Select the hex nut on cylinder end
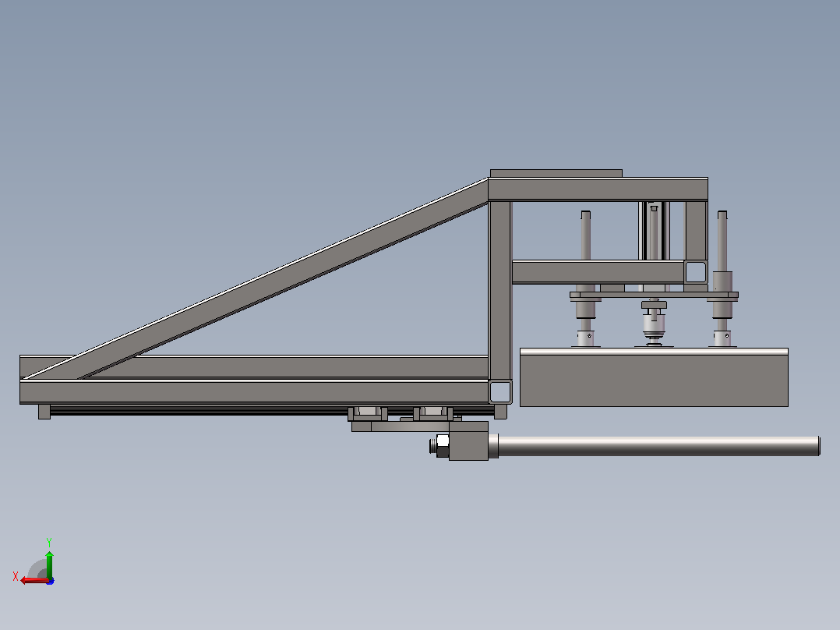This screenshot has height=630, width=840. (x=443, y=446)
